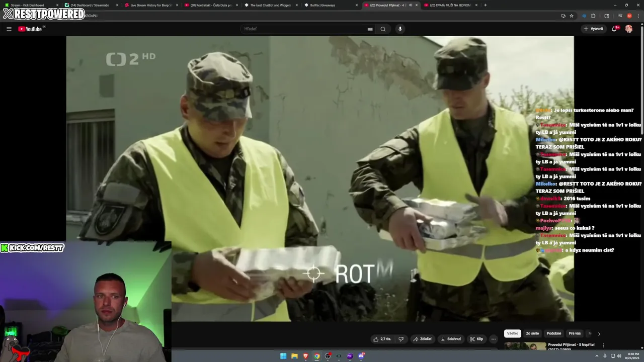Open the Chrome extensions puzzle icon

point(593,16)
